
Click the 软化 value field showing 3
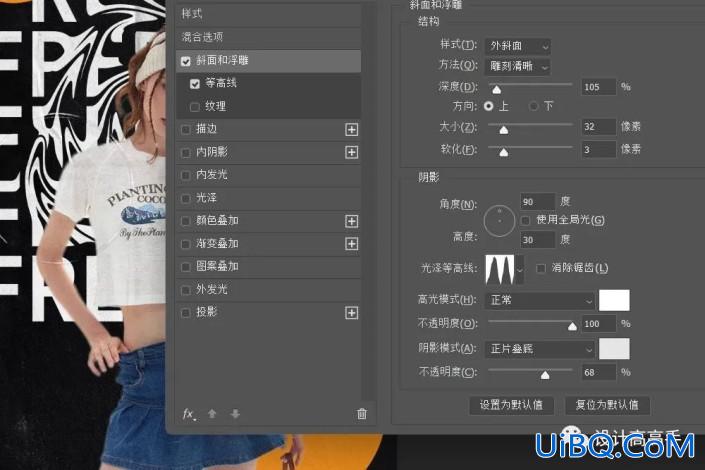tap(598, 150)
